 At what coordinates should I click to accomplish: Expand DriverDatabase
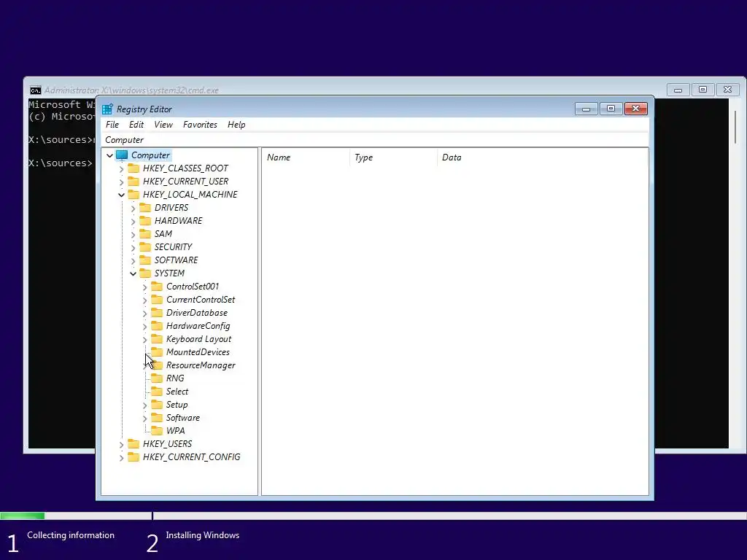(145, 314)
